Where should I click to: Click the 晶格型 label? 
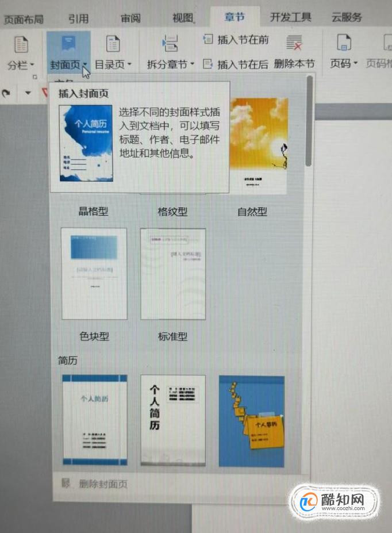click(x=94, y=211)
